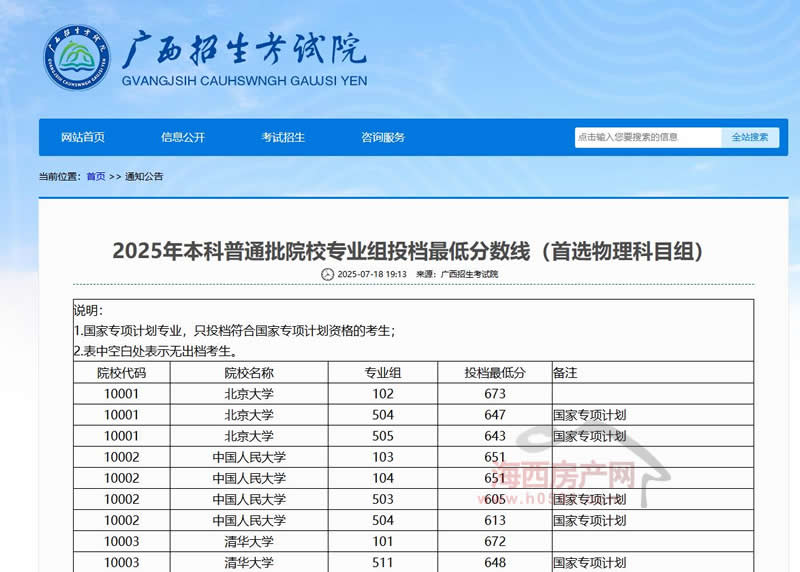Open the 考试招生 menu item
This screenshot has height=572, width=800.
tap(283, 137)
